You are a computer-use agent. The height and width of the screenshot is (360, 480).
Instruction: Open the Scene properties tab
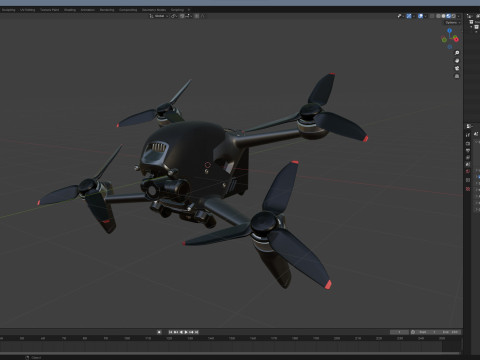(468, 164)
